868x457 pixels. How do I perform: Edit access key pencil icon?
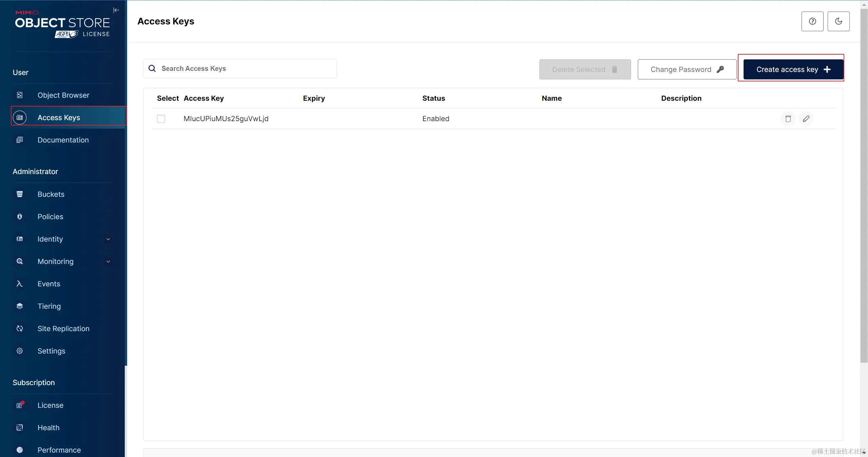[806, 119]
